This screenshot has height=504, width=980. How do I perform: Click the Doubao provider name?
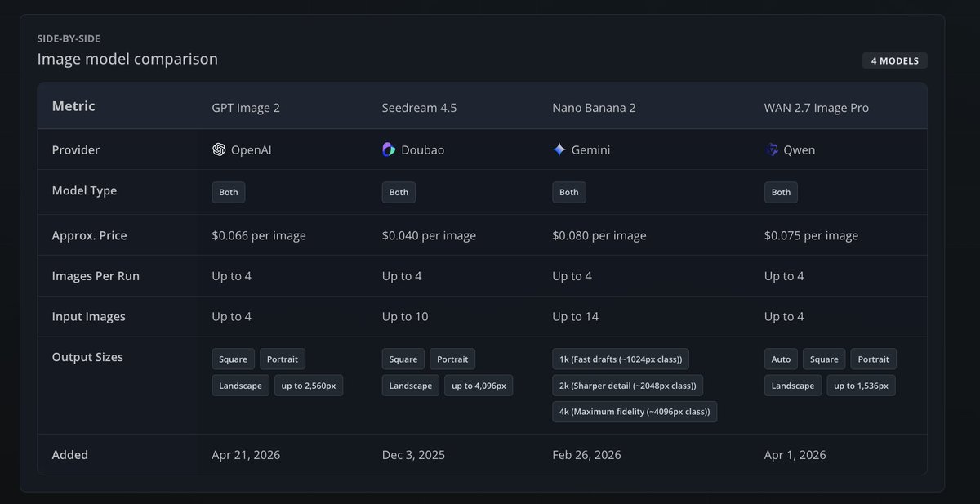pos(423,149)
